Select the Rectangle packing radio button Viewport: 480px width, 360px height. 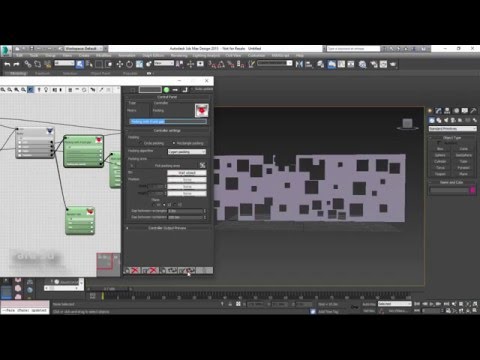(x=174, y=143)
